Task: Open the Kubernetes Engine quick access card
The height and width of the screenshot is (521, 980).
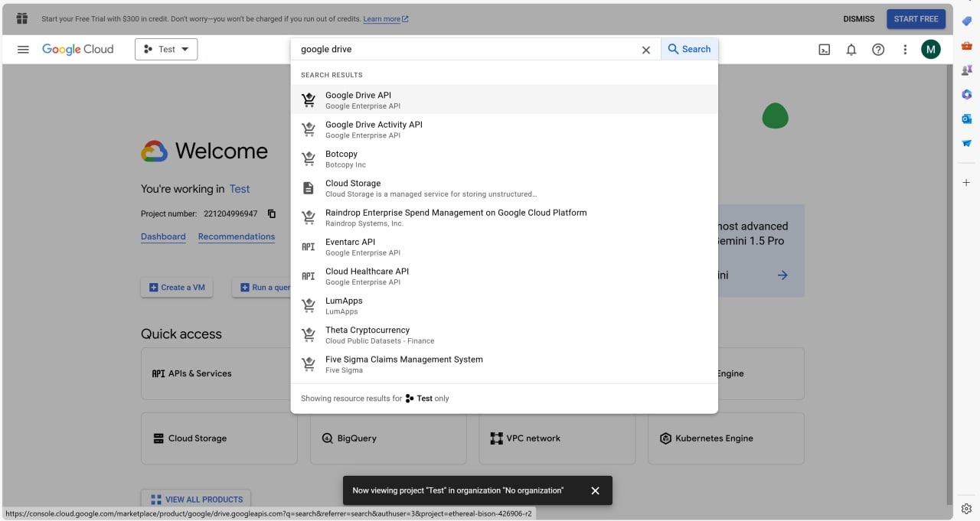Action: [x=726, y=438]
